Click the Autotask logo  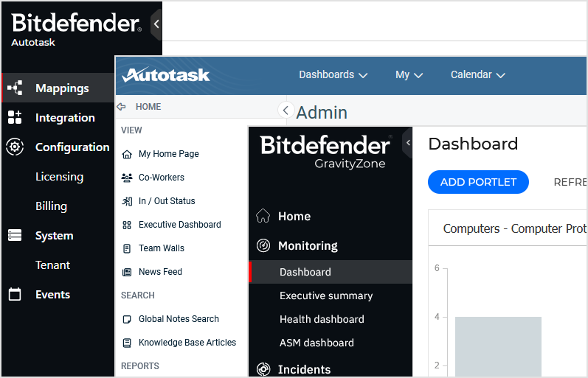(166, 75)
